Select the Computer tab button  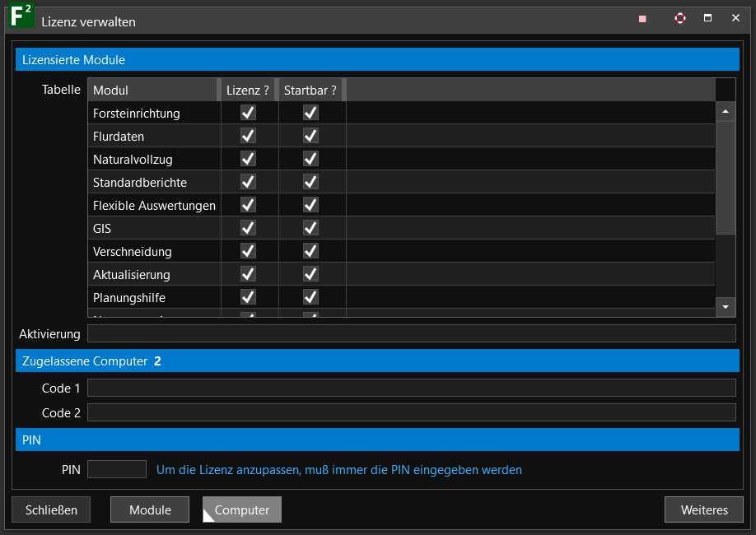pos(242,510)
